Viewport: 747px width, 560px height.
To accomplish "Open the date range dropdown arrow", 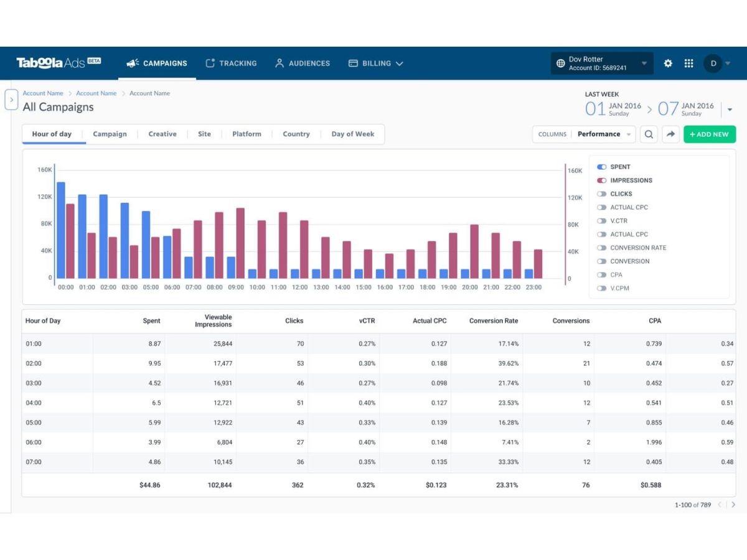I will (x=730, y=110).
